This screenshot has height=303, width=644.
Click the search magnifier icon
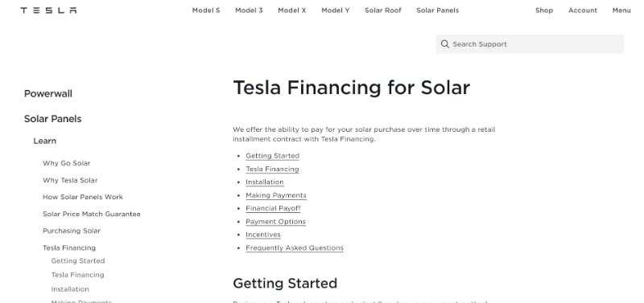click(445, 44)
